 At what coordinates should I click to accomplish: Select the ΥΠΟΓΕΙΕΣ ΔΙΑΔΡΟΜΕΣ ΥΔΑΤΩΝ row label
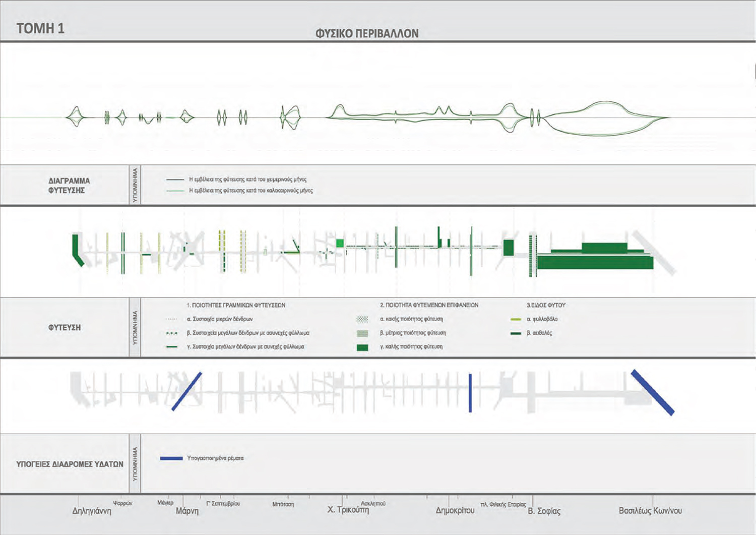70,464
